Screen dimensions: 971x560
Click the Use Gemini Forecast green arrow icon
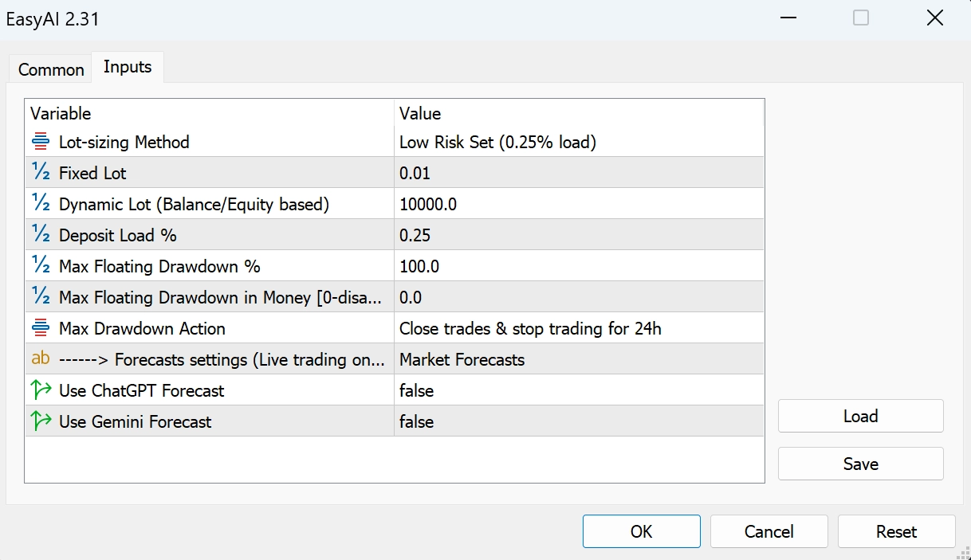click(41, 421)
